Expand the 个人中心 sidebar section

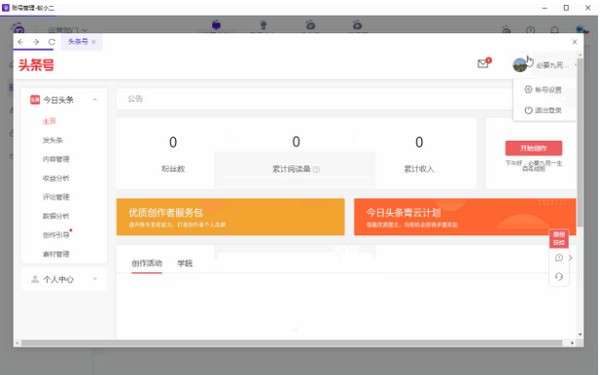95,279
